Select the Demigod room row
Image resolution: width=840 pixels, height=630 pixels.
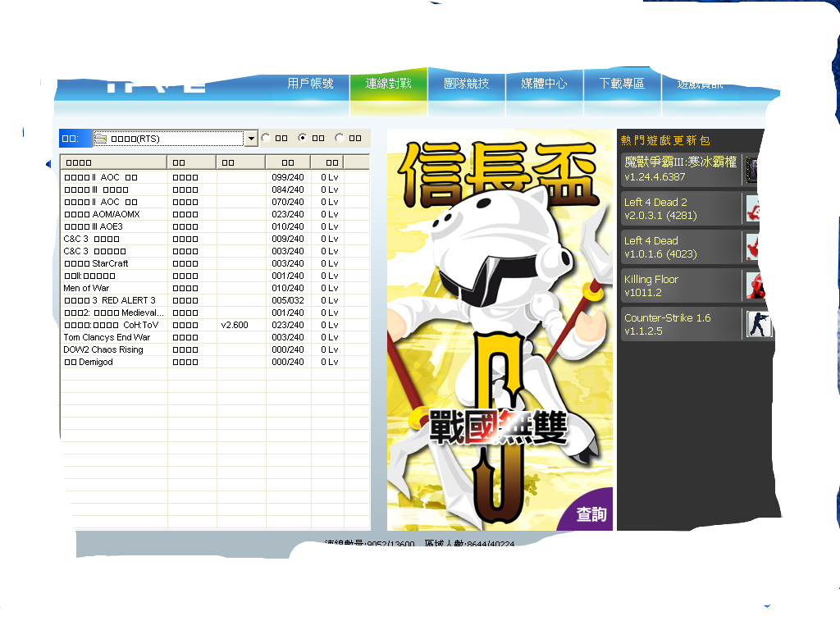[216, 362]
